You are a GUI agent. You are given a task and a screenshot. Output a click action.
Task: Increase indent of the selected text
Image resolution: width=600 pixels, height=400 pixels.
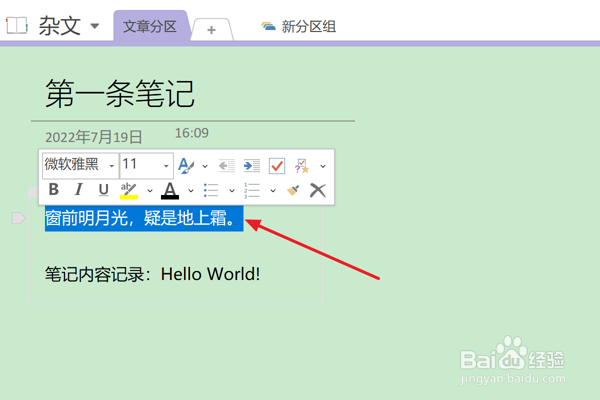coord(252,166)
